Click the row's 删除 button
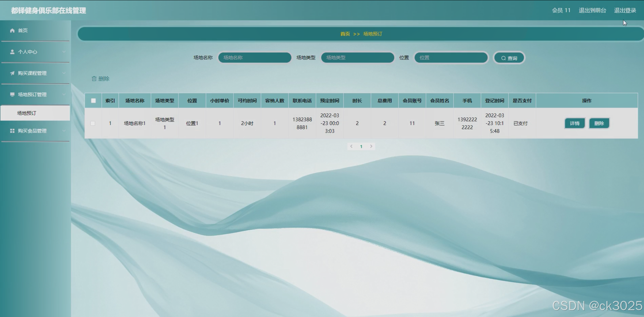Image resolution: width=644 pixels, height=317 pixels. 599,123
